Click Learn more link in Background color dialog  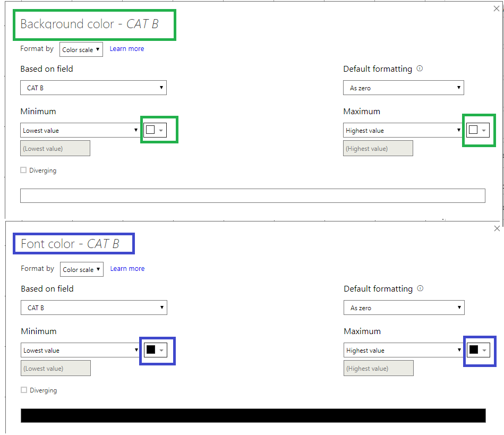point(126,49)
